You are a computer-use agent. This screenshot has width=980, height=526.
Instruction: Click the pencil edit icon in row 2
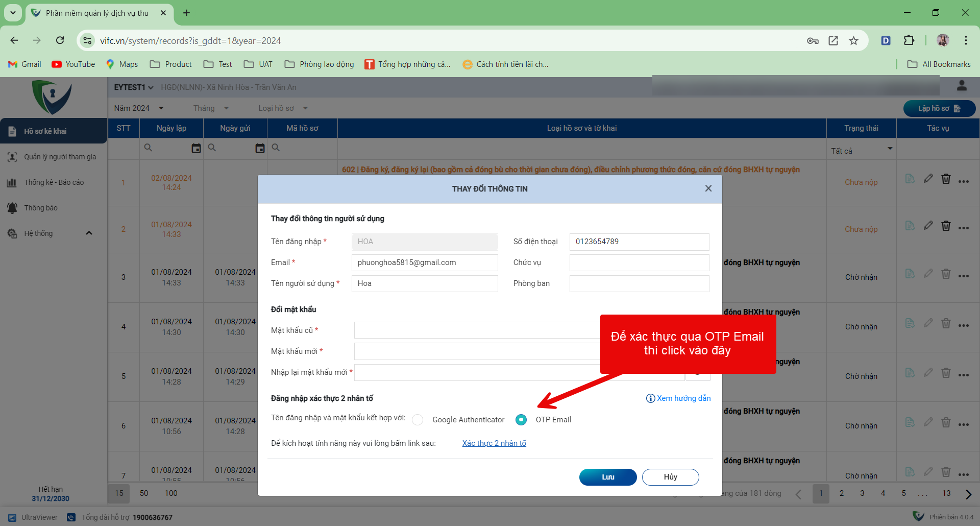coord(928,225)
